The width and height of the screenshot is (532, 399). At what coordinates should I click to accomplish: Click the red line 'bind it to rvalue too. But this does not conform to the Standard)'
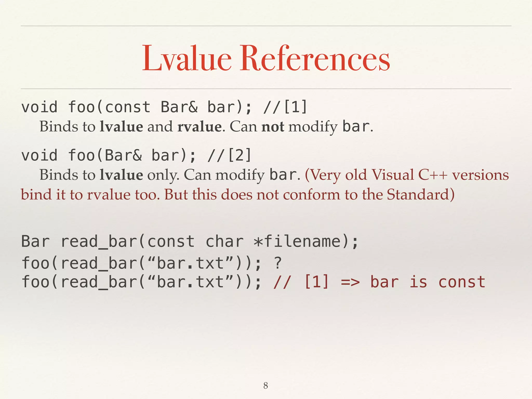[238, 195]
